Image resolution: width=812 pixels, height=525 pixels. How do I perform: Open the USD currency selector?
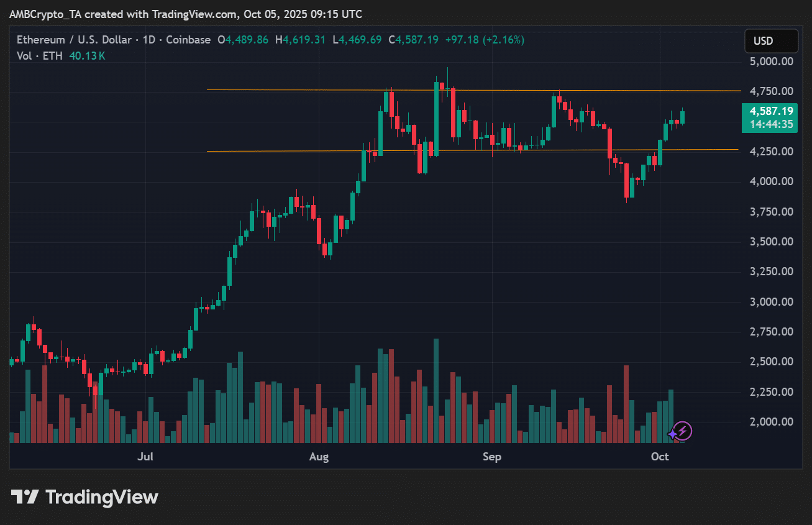point(771,41)
